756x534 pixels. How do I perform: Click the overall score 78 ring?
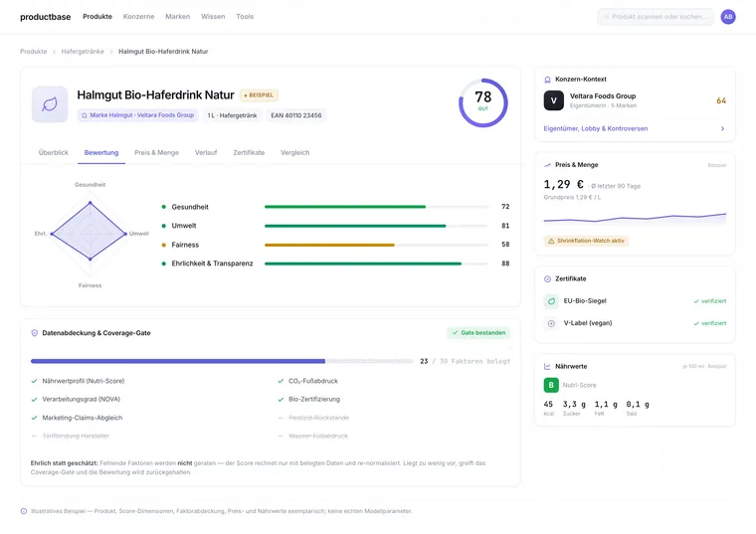click(483, 102)
